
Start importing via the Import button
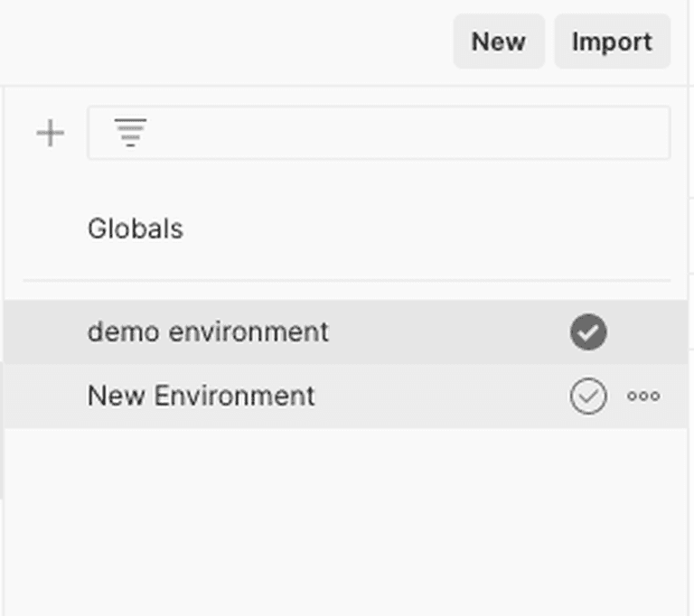point(613,42)
